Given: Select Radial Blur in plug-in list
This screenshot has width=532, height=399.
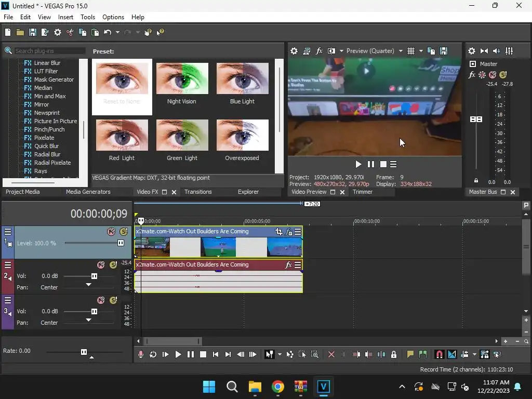Looking at the screenshot, I should click(47, 154).
